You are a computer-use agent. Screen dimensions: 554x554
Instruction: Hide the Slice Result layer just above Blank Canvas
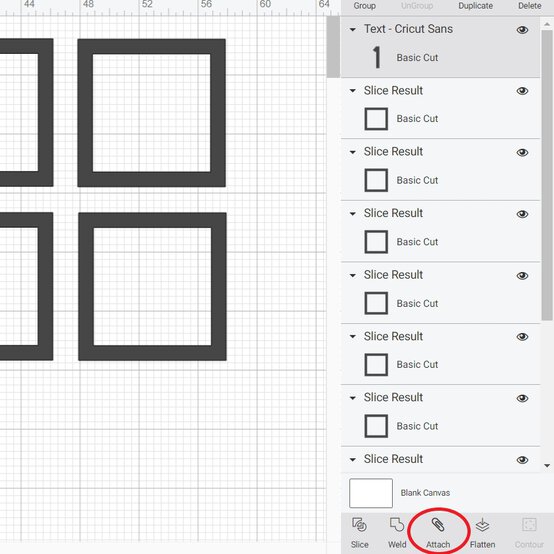tap(522, 460)
